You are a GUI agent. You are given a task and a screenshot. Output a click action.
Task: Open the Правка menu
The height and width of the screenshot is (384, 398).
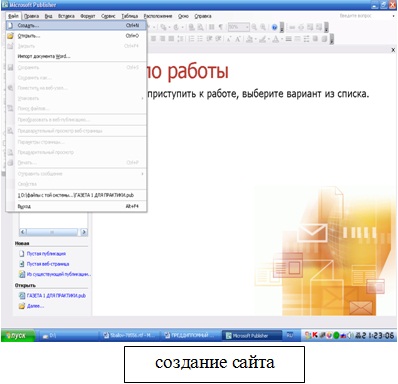click(x=31, y=16)
